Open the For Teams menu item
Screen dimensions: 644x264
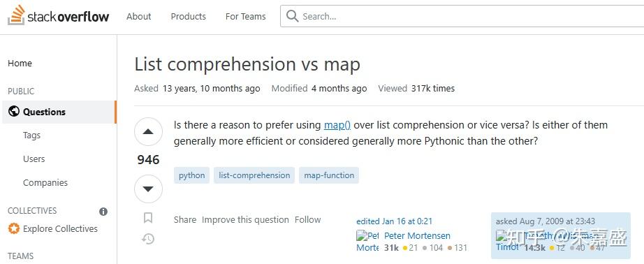point(246,17)
